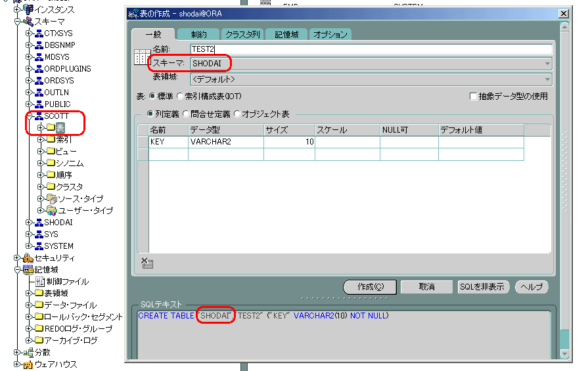Click the セキュリティ security icon

(28, 258)
